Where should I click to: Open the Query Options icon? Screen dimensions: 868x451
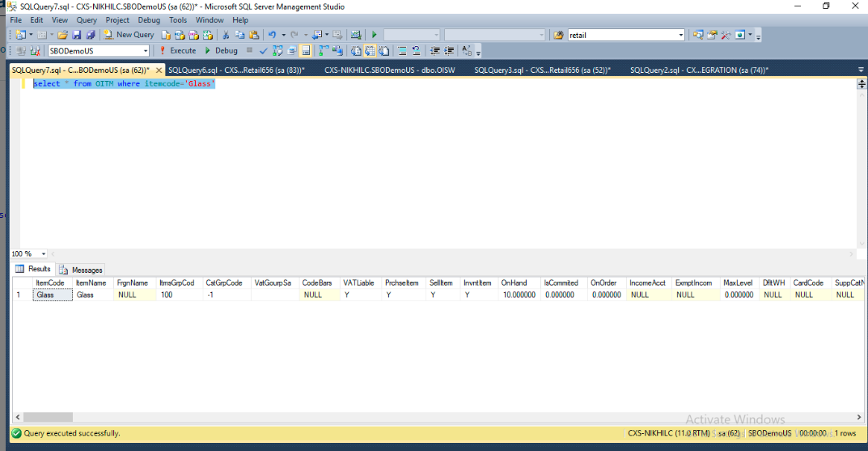[292, 51]
